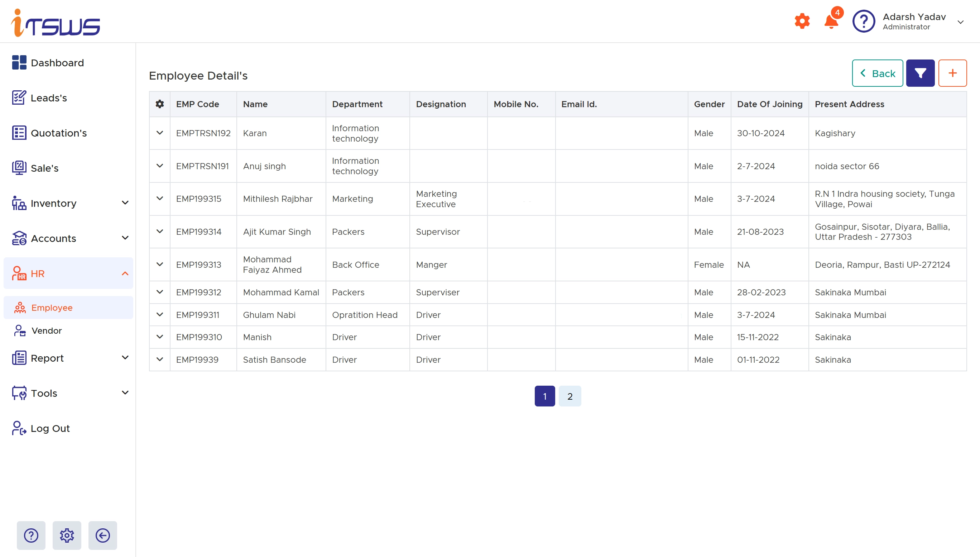Open the help question mark icon
This screenshot has height=557, width=980.
pyautogui.click(x=864, y=21)
